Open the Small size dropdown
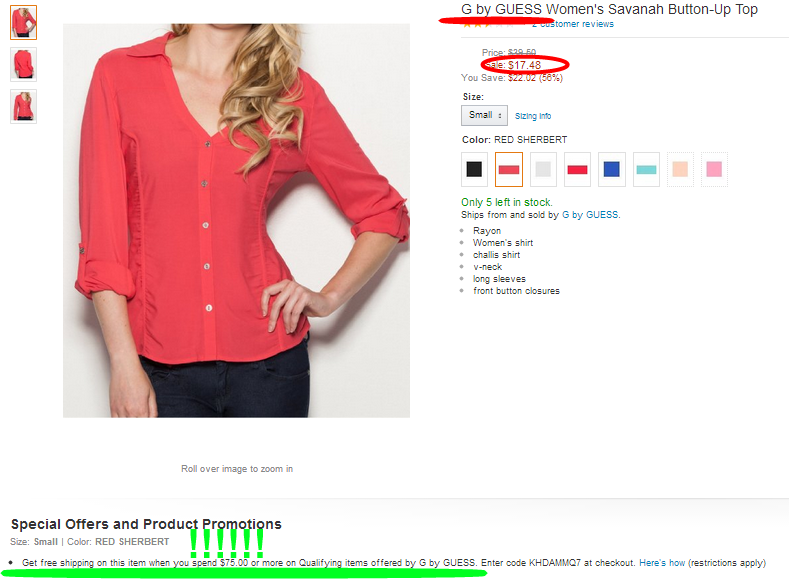 (x=485, y=115)
